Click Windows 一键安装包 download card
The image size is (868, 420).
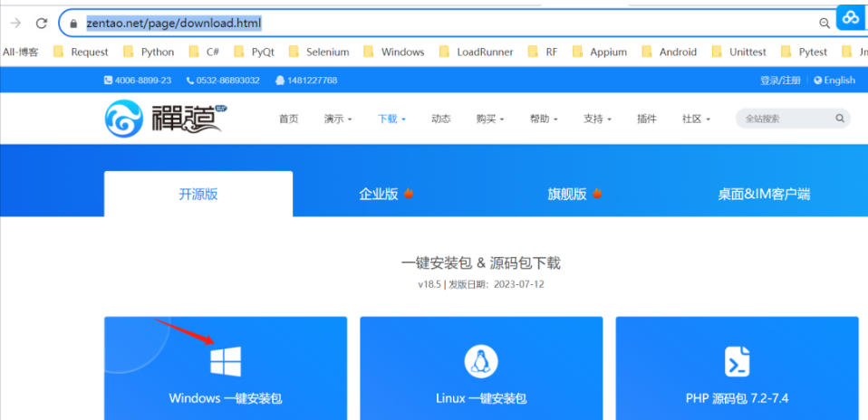(226, 368)
